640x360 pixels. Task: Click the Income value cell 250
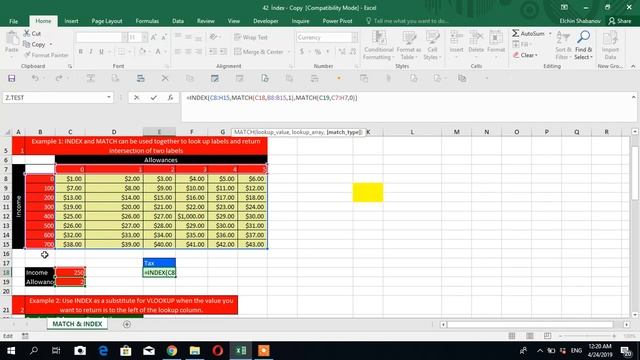(x=70, y=272)
